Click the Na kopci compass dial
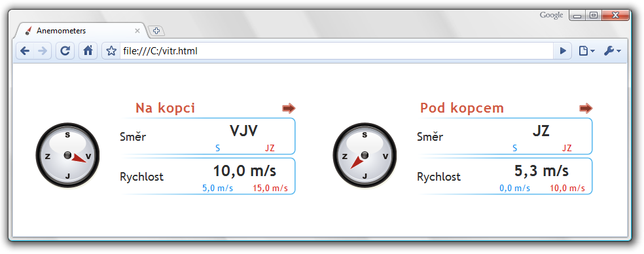Screen dimensions: 644x254 [x=68, y=155]
